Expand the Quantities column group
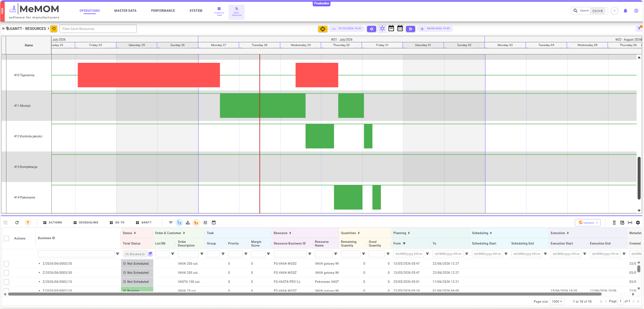Image resolution: width=644 pixels, height=309 pixels. click(359, 233)
